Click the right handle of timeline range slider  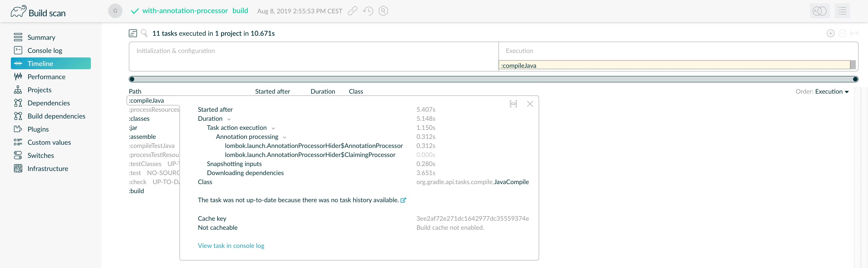click(855, 79)
